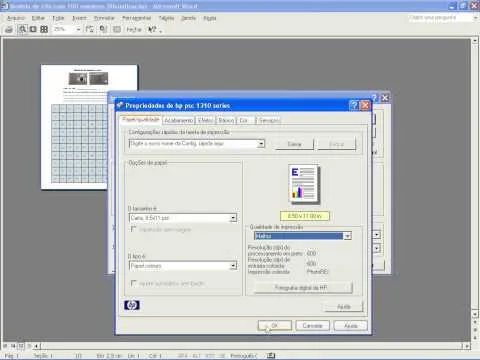480x360 pixels.
Task: Open the Zoom 25% dropdown in toolbar
Action: click(78, 29)
